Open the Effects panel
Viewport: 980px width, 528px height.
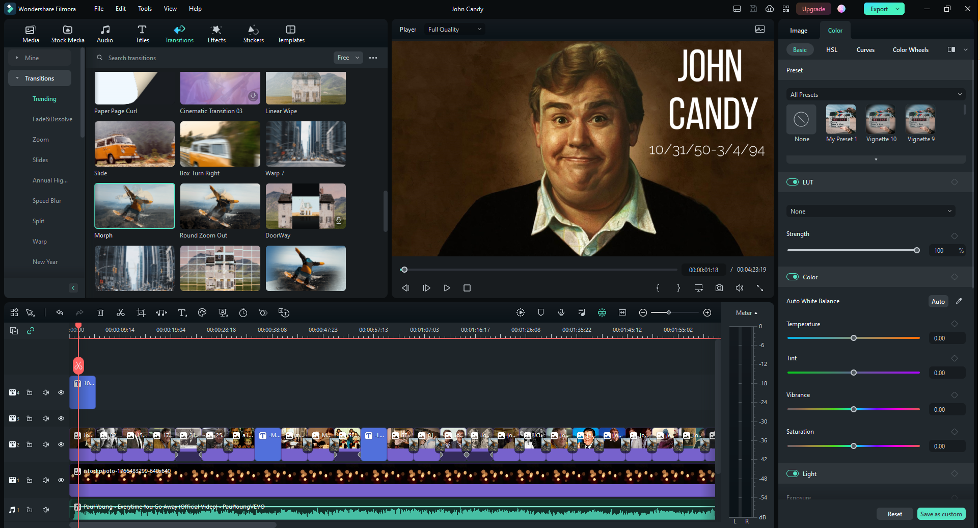[216, 34]
